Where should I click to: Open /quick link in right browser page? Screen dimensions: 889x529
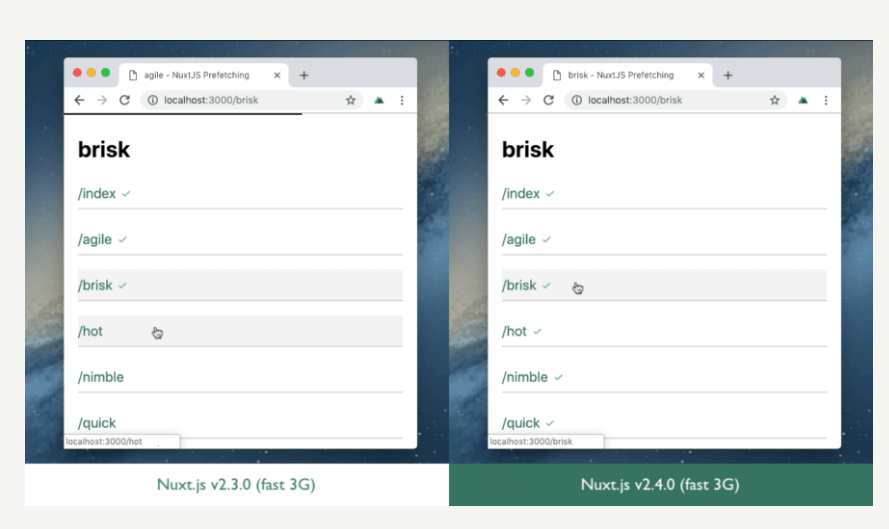point(521,423)
